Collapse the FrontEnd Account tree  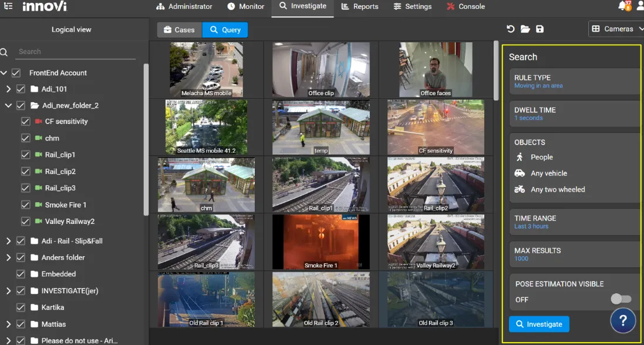(x=4, y=73)
